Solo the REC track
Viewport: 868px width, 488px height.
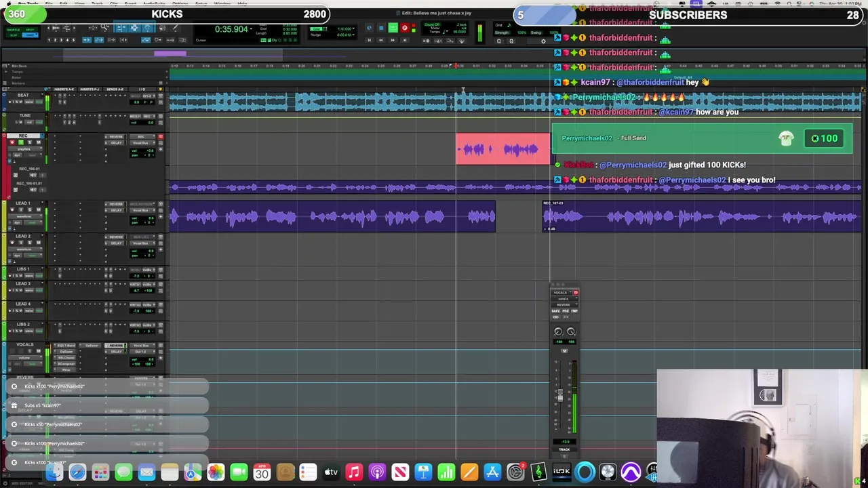pyautogui.click(x=30, y=142)
